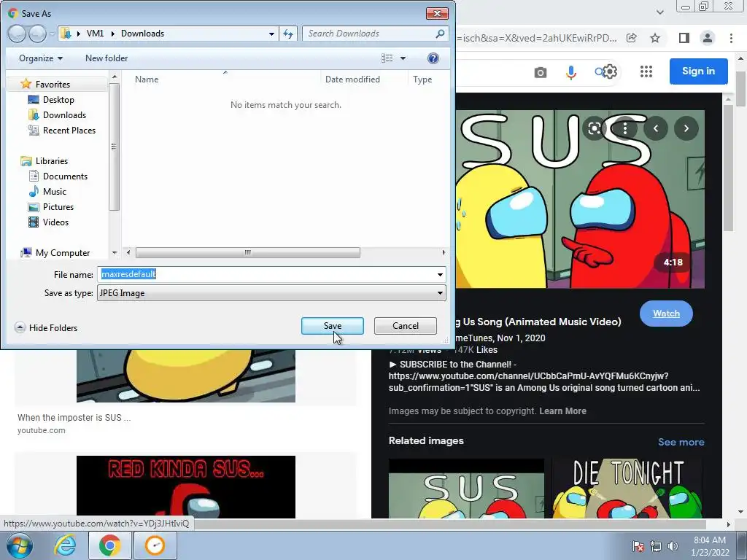
Task: Switch to Chrome in taskbar
Action: (x=109, y=545)
